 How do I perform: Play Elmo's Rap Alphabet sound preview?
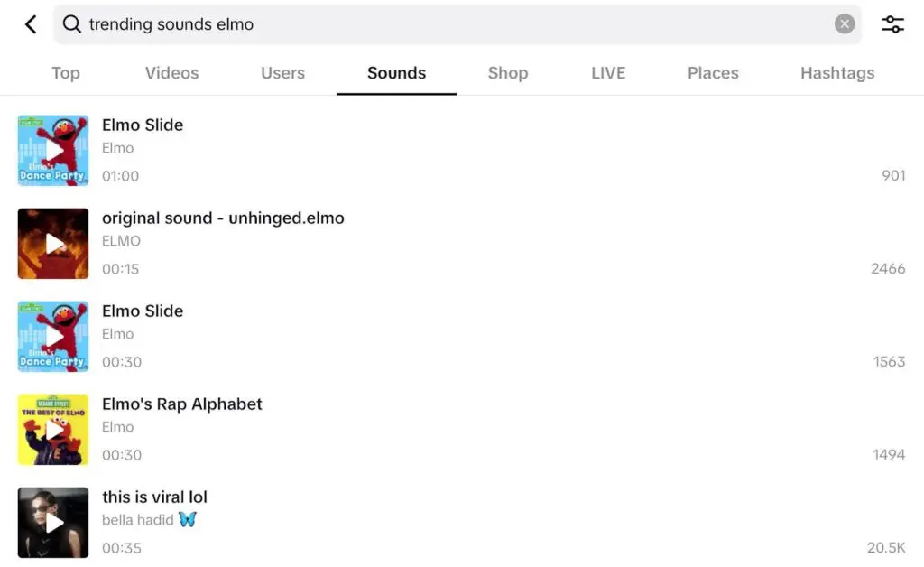pyautogui.click(x=52, y=429)
